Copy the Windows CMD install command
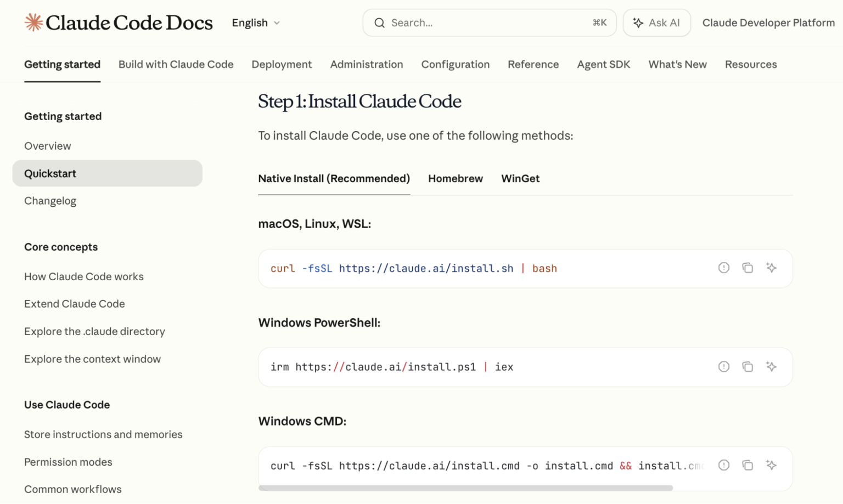 [748, 466]
